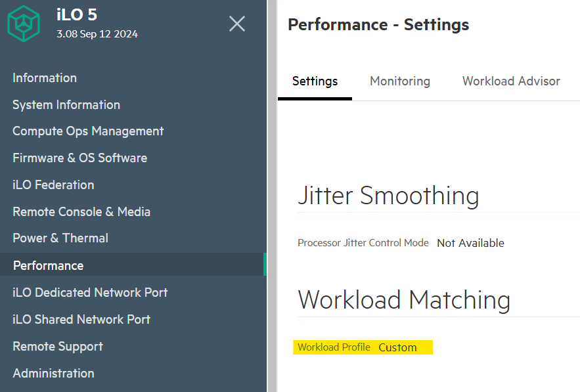The height and width of the screenshot is (392, 580).
Task: Click the HPE iLO hexagon logo icon
Action: tap(24, 23)
